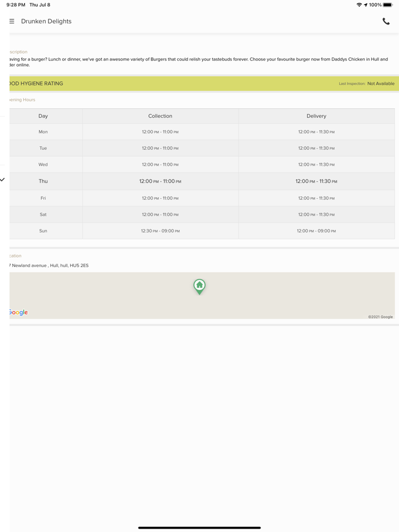399x532 pixels.
Task: Select the Fri row label
Action: click(43, 198)
